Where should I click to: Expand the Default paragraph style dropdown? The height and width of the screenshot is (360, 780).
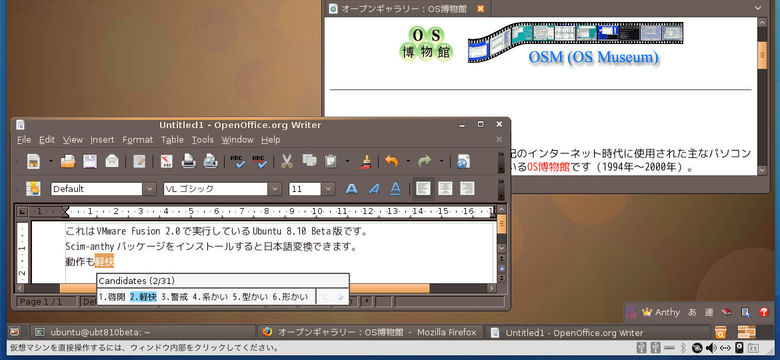click(x=149, y=189)
